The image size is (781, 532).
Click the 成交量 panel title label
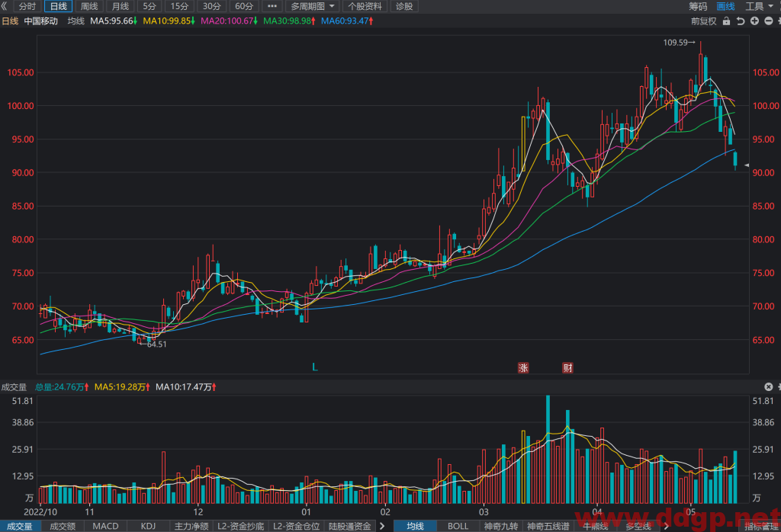point(14,386)
